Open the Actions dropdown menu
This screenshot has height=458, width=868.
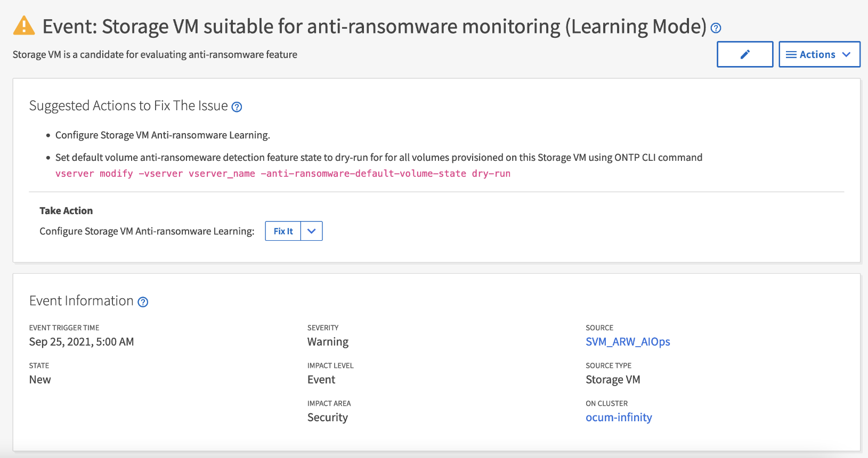(819, 54)
